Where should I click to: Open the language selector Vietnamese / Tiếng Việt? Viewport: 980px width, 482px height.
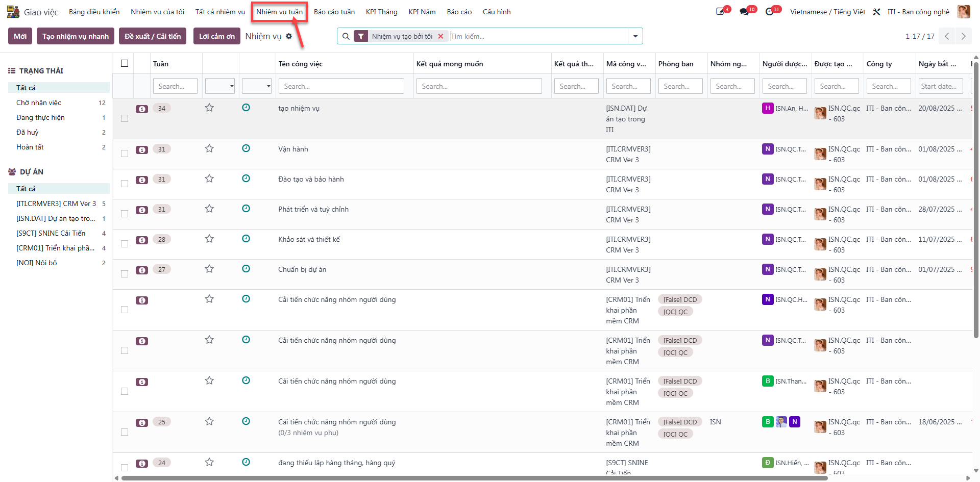point(827,12)
